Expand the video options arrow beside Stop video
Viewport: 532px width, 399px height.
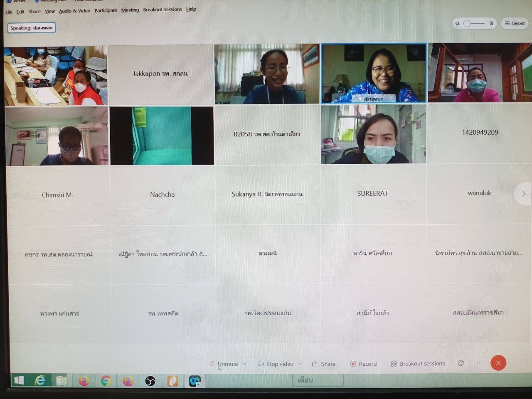tap(300, 364)
